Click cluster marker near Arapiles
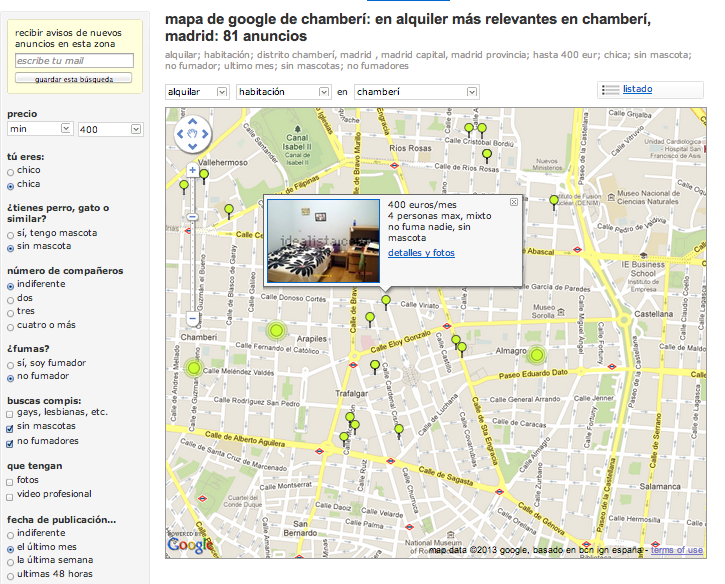Screen dimensions: 725x584 [x=276, y=330]
